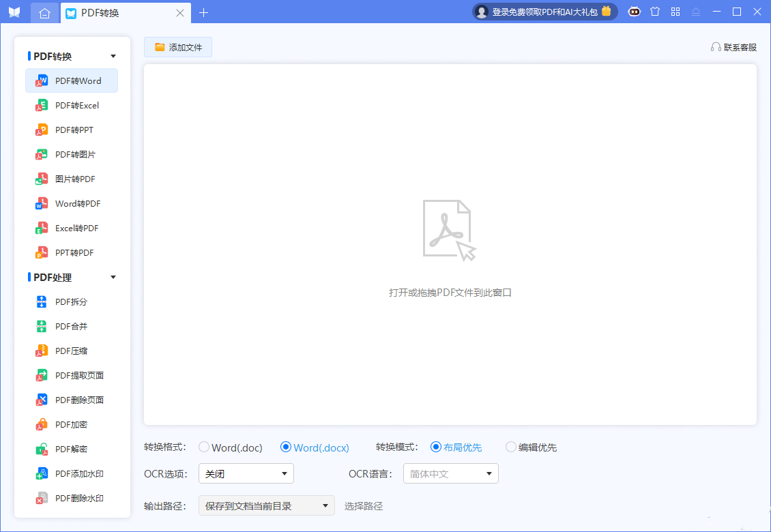Click the PDF解密 unlock icon
Image resolution: width=771 pixels, height=532 pixels.
tap(42, 449)
